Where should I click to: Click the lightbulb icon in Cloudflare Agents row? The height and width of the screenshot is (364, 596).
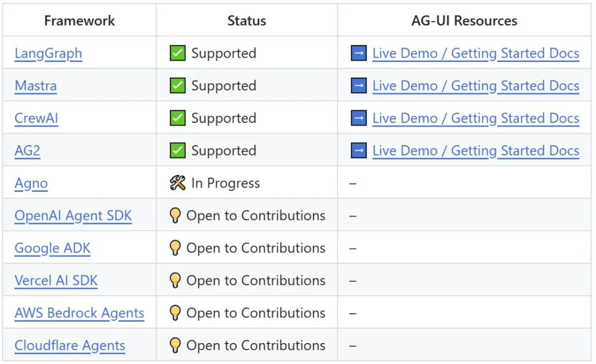pyautogui.click(x=175, y=345)
